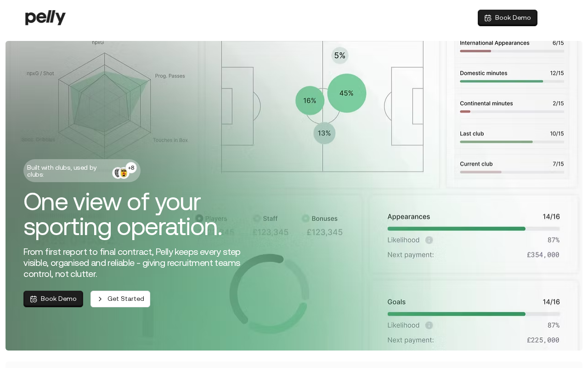Click the black-and-white striped club badge
This screenshot has width=588, height=368.
117,173
